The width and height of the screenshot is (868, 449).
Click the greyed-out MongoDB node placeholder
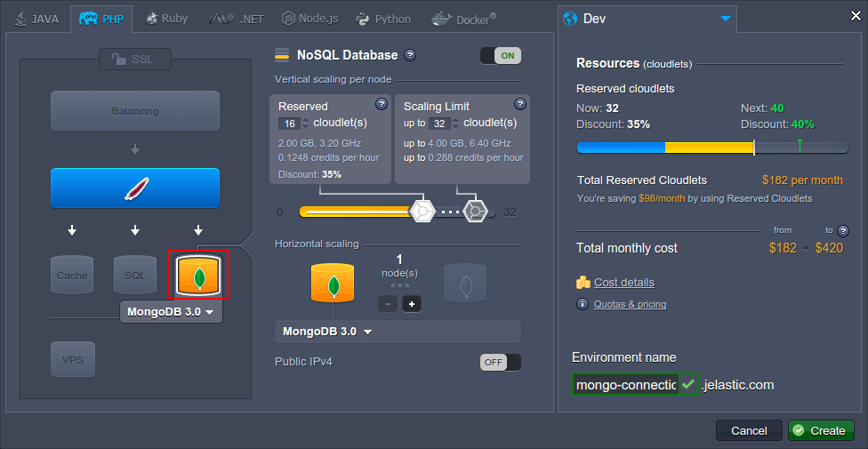coord(465,283)
